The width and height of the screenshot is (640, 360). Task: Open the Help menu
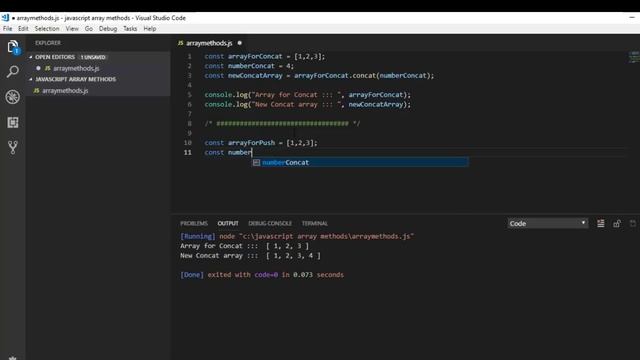150,29
